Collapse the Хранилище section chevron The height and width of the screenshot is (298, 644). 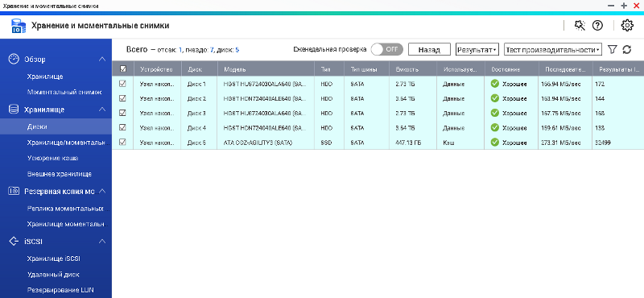pos(102,110)
